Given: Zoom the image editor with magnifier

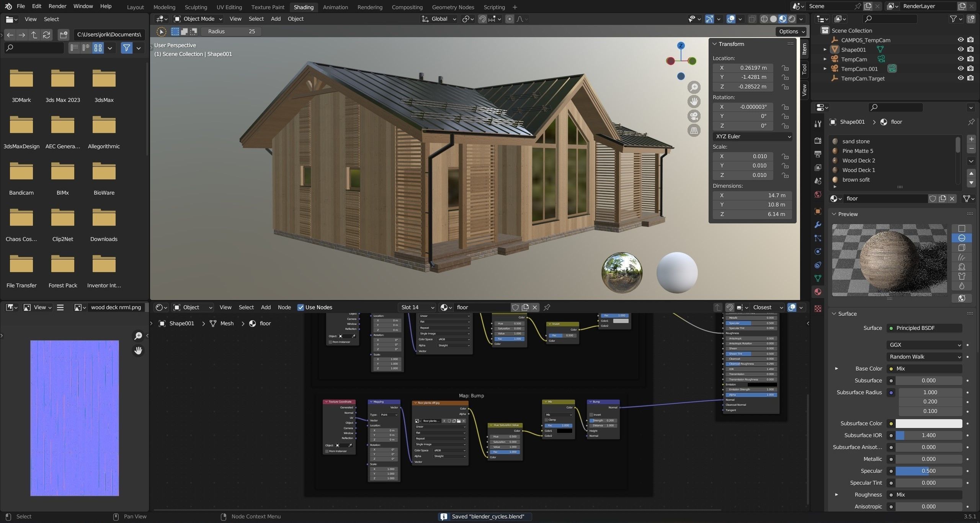Looking at the screenshot, I should (x=138, y=336).
